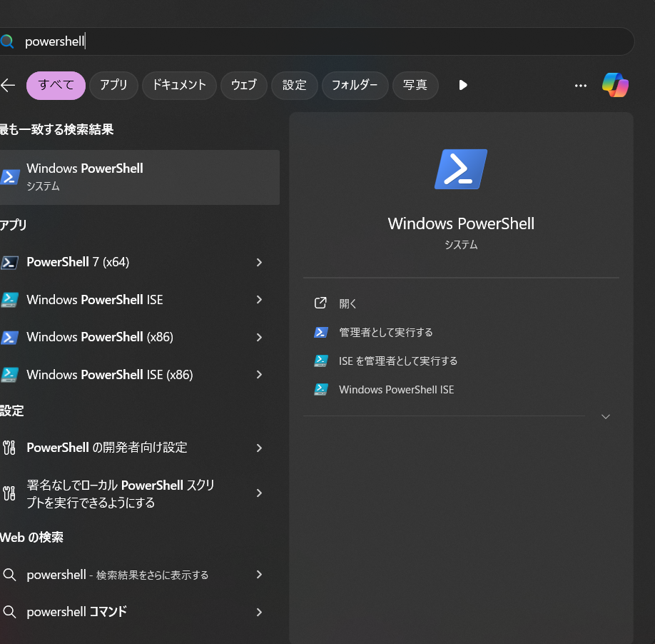This screenshot has height=644, width=655.
Task: Switch to the 設定 filter tab
Action: coord(295,85)
